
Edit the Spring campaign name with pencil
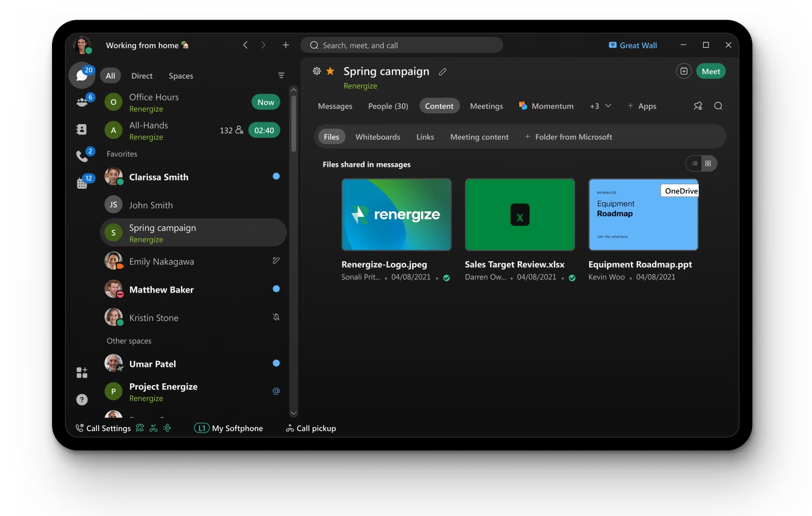point(443,72)
